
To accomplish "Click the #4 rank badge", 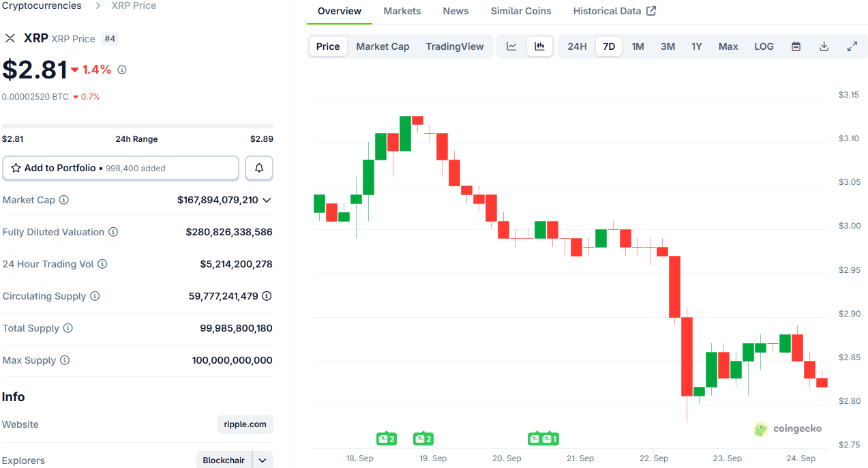I will (x=110, y=39).
